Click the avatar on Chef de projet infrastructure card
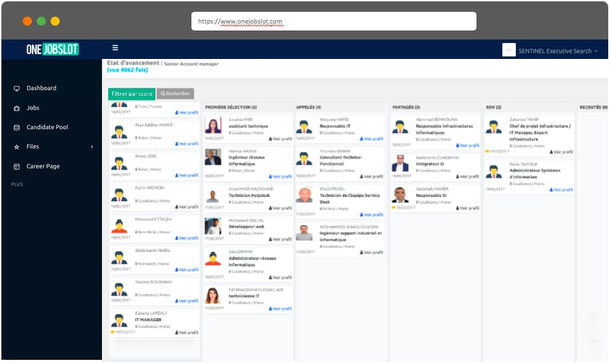611x364 pixels. [x=494, y=127]
